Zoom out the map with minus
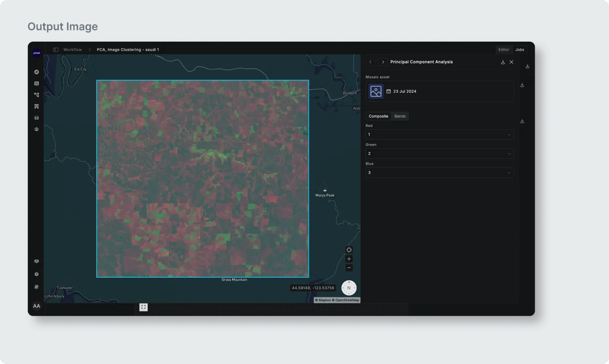Image resolution: width=609 pixels, height=364 pixels. [349, 268]
